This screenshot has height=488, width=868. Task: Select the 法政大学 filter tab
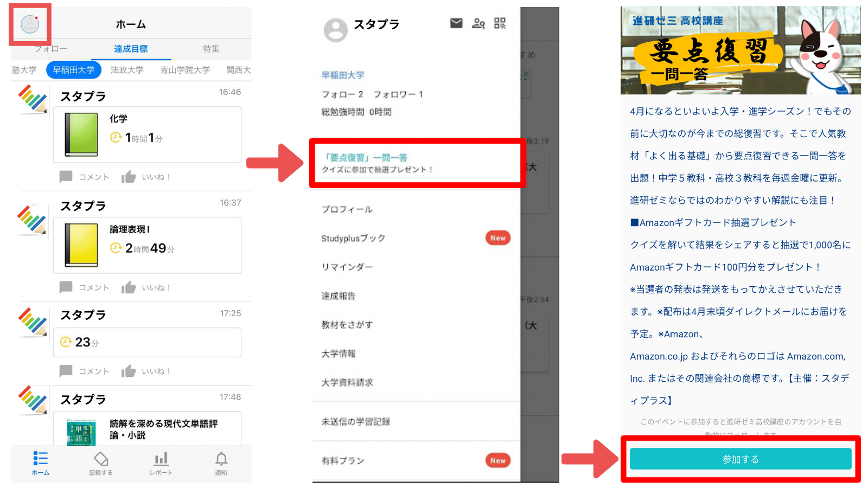pos(127,70)
